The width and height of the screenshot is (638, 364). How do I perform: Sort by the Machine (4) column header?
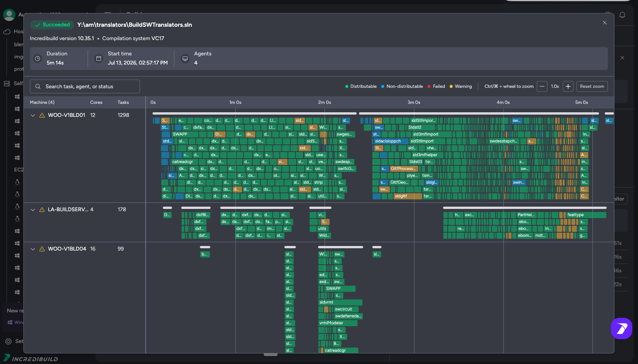[42, 102]
